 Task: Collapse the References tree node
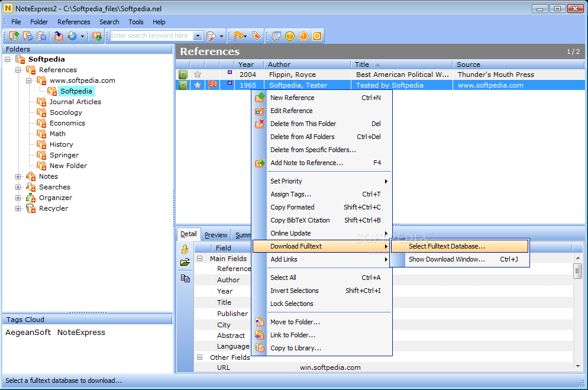click(18, 70)
